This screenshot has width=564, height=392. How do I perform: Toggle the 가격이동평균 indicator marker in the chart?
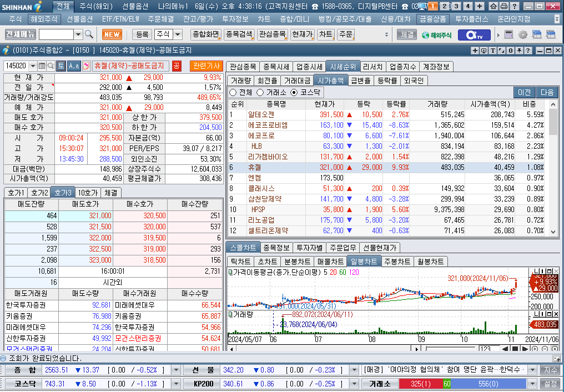(230, 272)
